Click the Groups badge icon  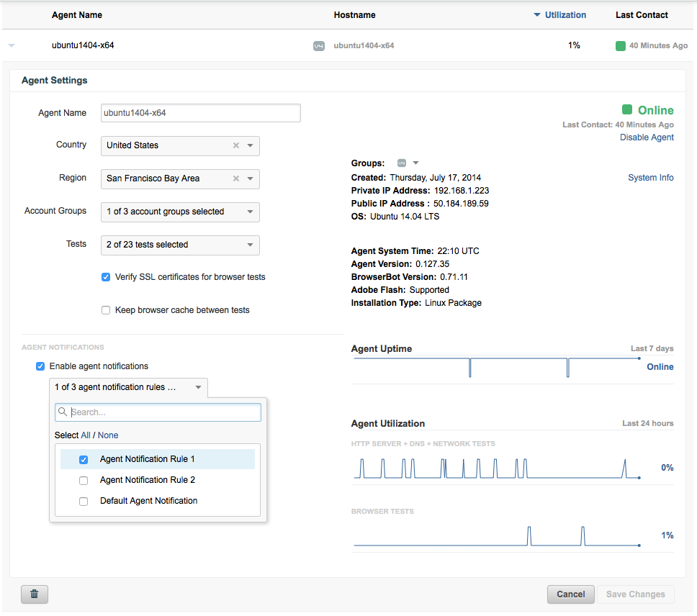point(401,163)
